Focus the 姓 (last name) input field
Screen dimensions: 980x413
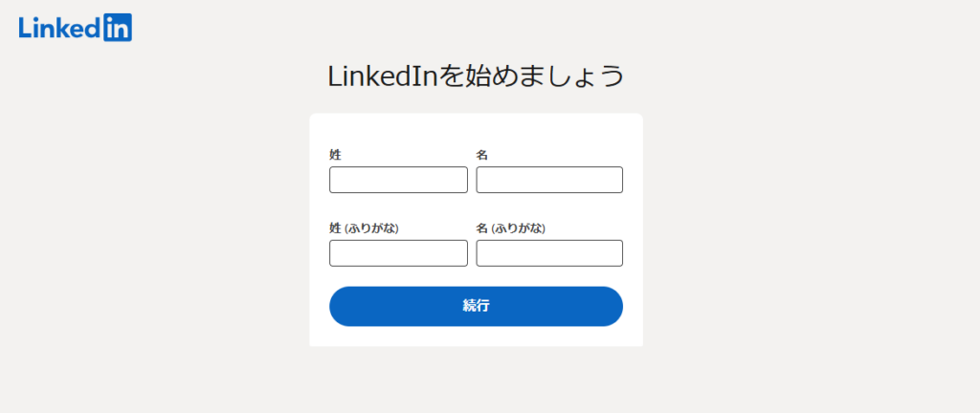398,180
